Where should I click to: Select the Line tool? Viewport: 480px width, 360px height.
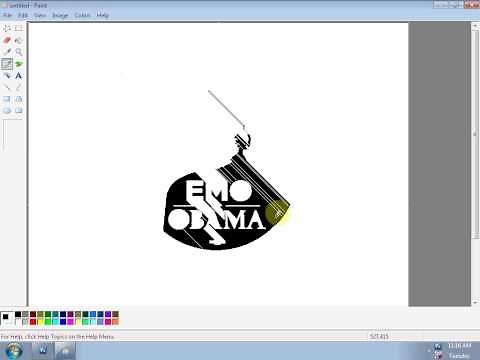click(x=7, y=87)
